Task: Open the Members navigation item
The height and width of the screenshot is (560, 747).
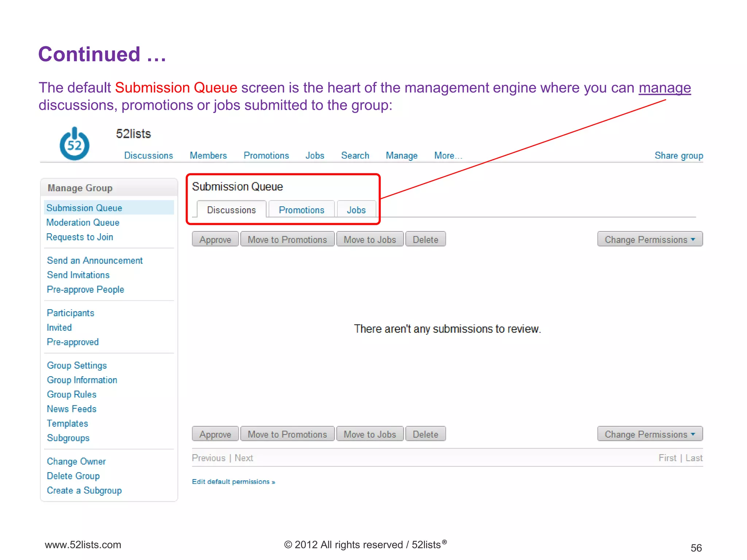Action: (208, 156)
